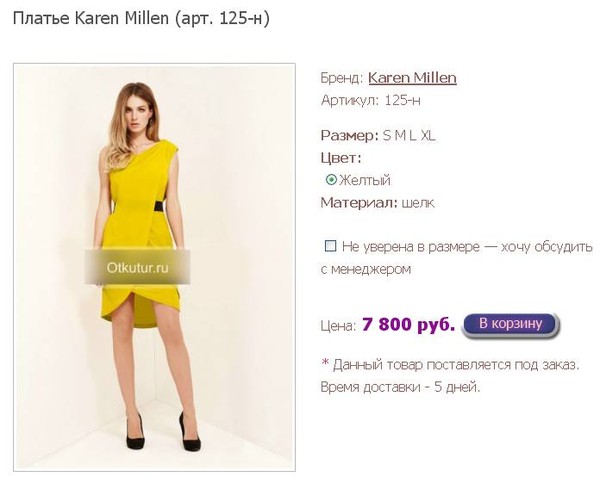The image size is (600, 477).
Task: Check the Не уверена в размере checkbox
Action: click(x=330, y=246)
